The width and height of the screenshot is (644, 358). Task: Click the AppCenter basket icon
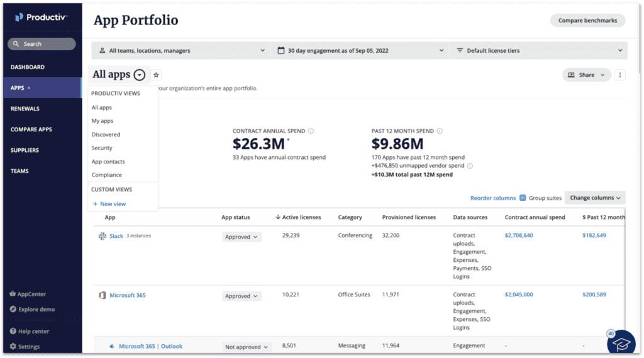point(13,293)
